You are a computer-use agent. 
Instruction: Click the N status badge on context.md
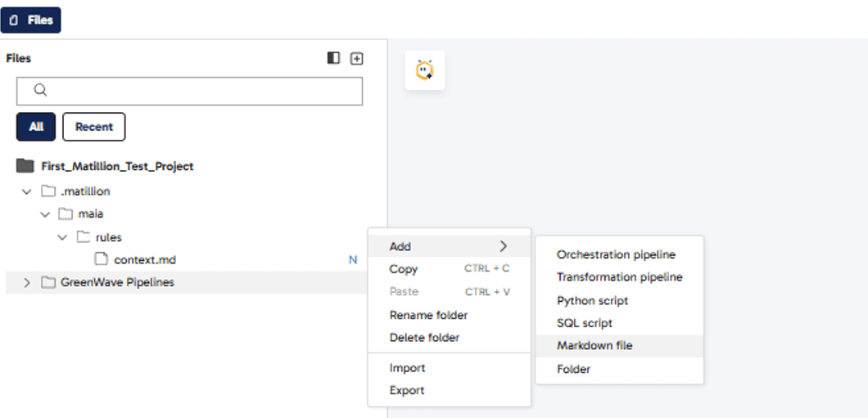point(353,260)
